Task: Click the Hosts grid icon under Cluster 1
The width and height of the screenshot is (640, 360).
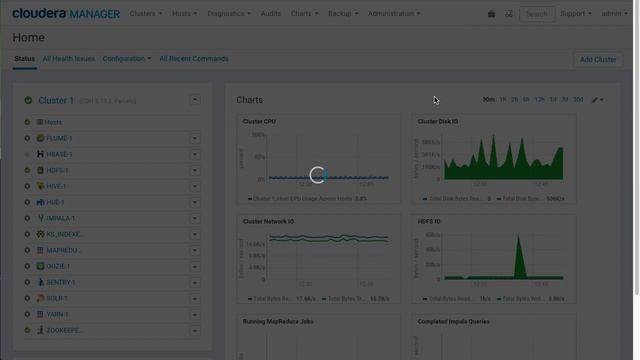Action: (40, 122)
